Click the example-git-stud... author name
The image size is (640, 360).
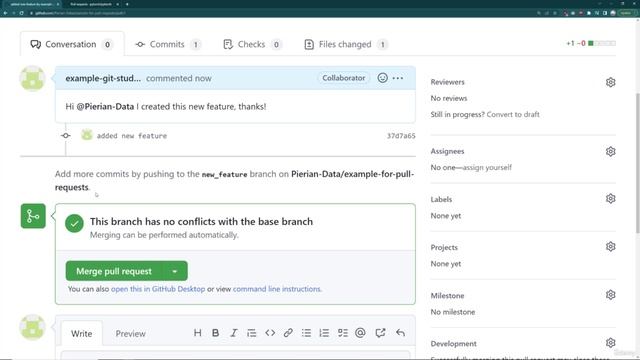103,78
